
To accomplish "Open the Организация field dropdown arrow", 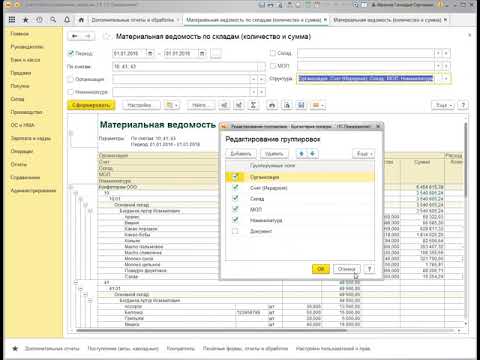I will [x=254, y=79].
